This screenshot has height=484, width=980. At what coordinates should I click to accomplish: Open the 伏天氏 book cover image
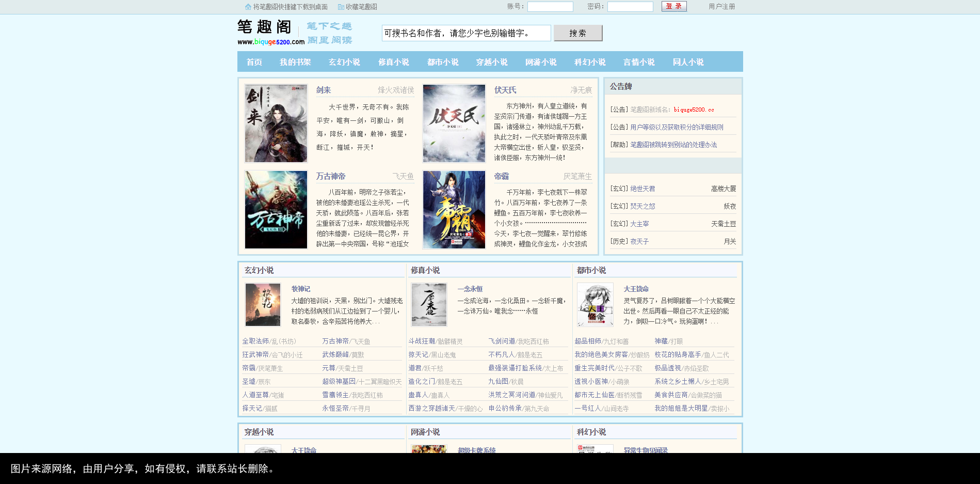(x=454, y=123)
